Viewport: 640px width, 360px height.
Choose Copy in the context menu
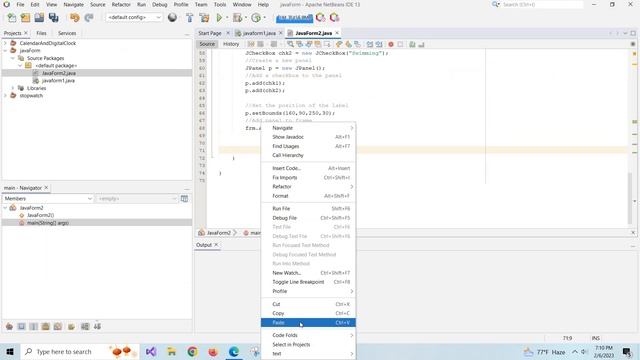[x=308, y=313]
